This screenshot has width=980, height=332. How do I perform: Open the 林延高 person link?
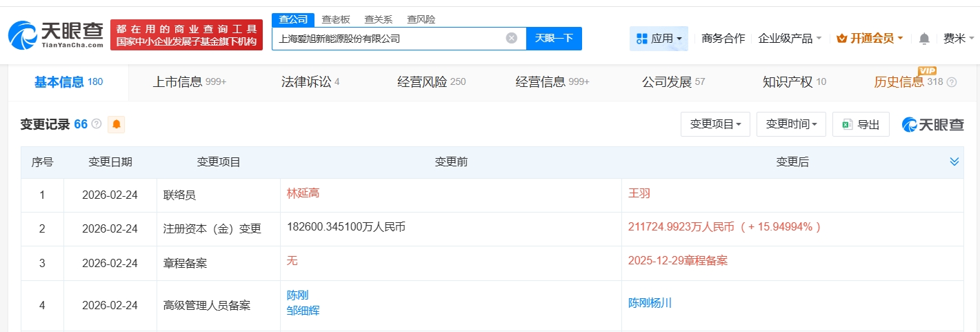click(303, 193)
